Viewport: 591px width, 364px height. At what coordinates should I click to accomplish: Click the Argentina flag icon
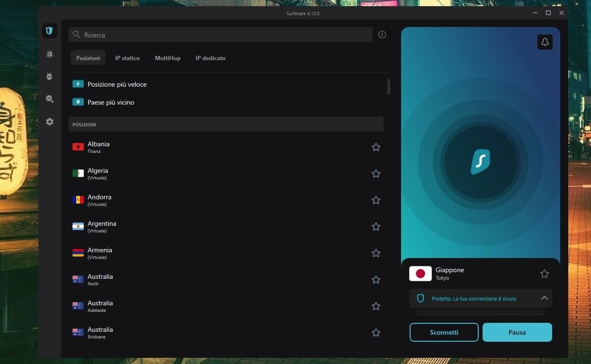(x=78, y=226)
